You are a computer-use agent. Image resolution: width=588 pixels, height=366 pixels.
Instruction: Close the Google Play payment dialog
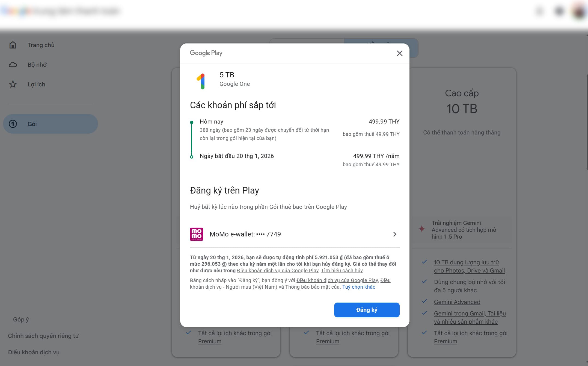click(399, 53)
